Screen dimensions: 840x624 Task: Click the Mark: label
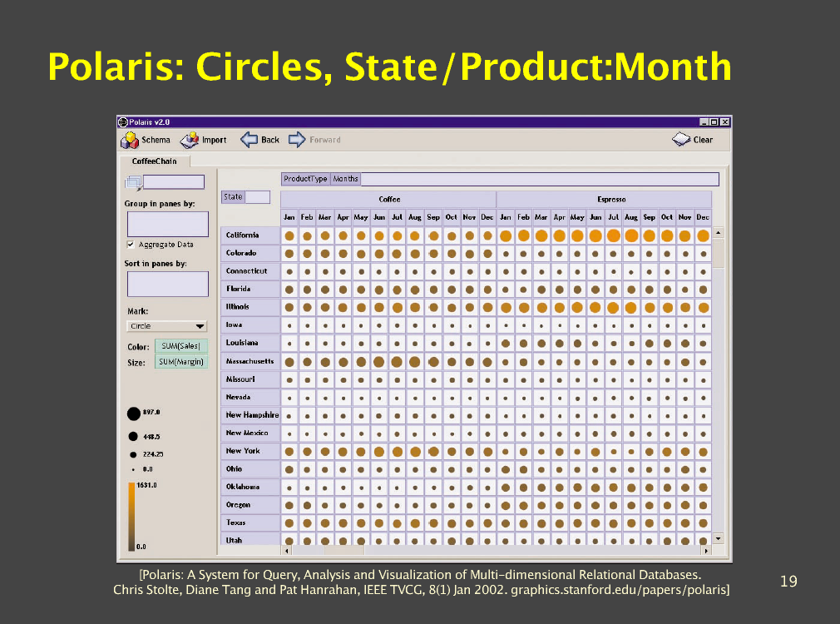[x=138, y=311]
